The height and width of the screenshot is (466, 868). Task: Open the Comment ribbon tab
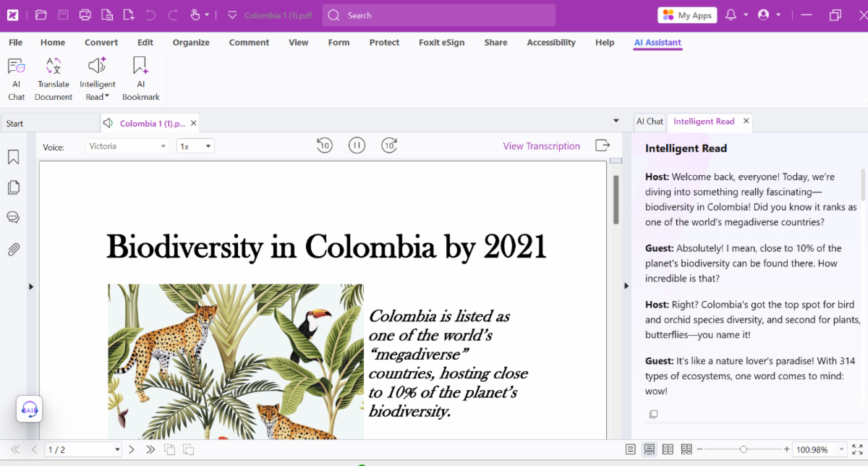(249, 43)
